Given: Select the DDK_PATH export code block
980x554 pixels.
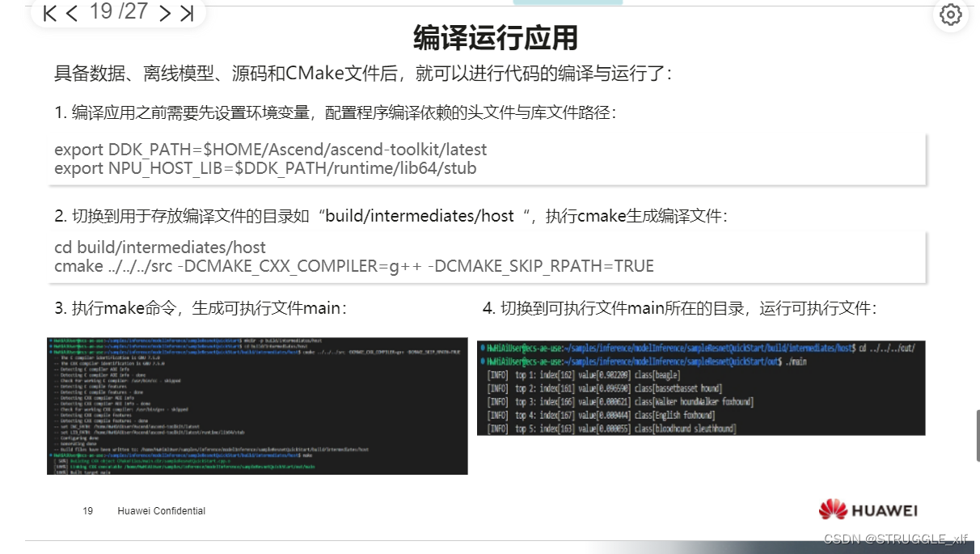Looking at the screenshot, I should coord(485,159).
